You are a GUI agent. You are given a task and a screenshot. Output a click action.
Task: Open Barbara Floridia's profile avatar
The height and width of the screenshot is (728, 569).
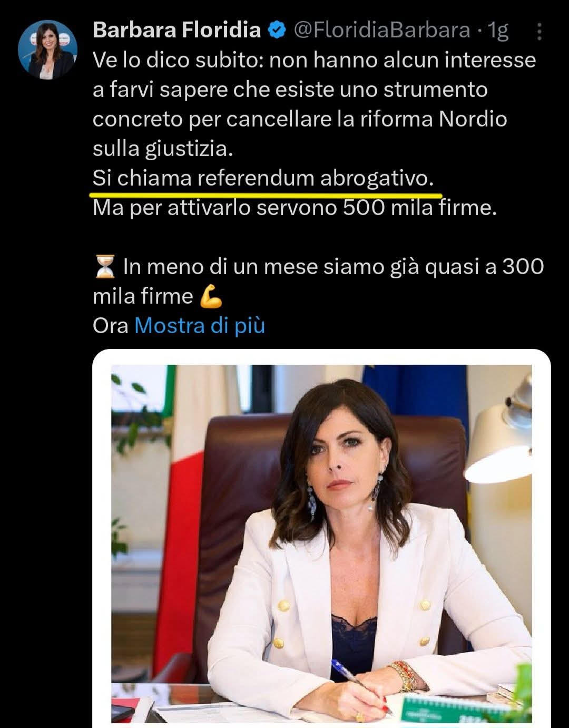(x=47, y=50)
